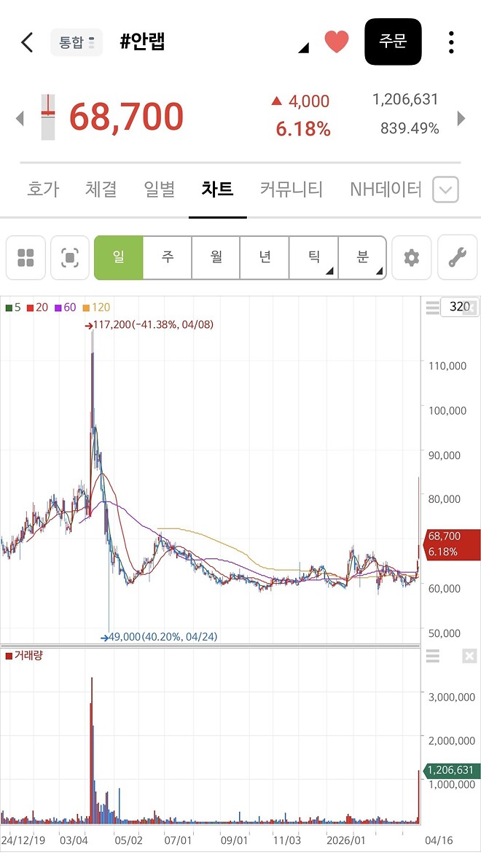Tap the 5-day moving average legend
The image size is (481, 868).
tap(13, 308)
